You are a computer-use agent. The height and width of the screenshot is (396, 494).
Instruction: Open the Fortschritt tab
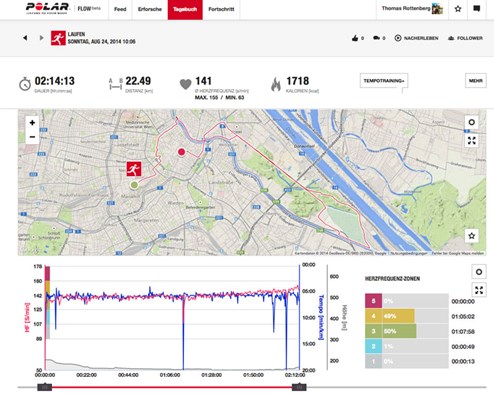tap(221, 9)
